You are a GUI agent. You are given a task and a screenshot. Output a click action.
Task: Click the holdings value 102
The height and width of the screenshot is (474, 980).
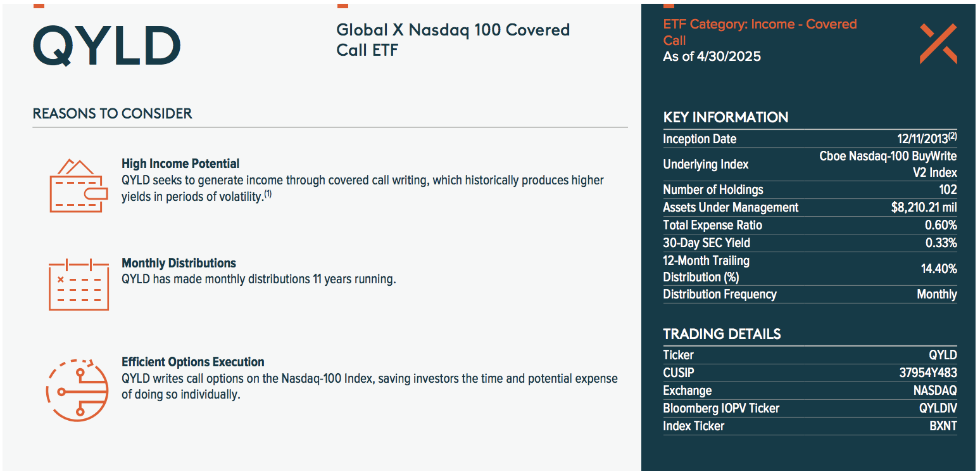click(948, 189)
